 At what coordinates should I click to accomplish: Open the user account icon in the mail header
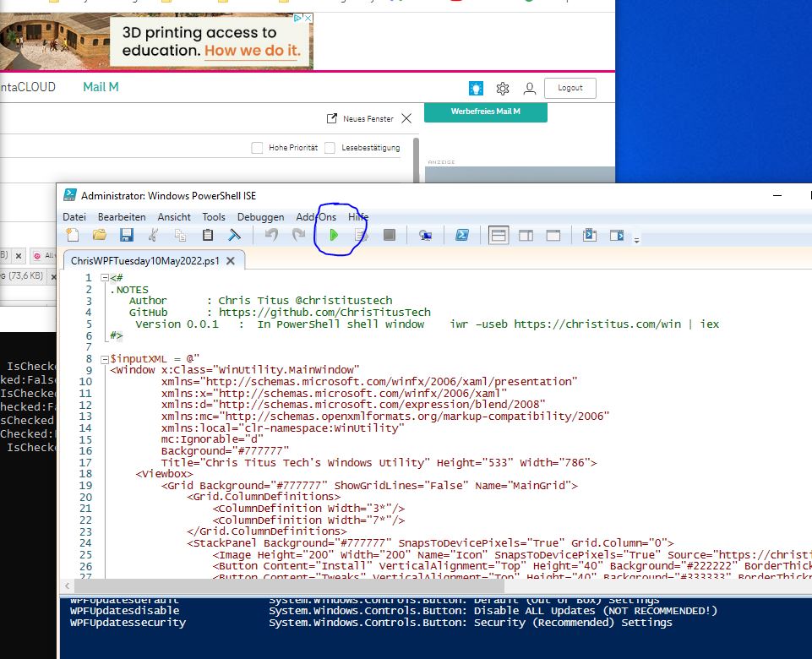coord(529,89)
